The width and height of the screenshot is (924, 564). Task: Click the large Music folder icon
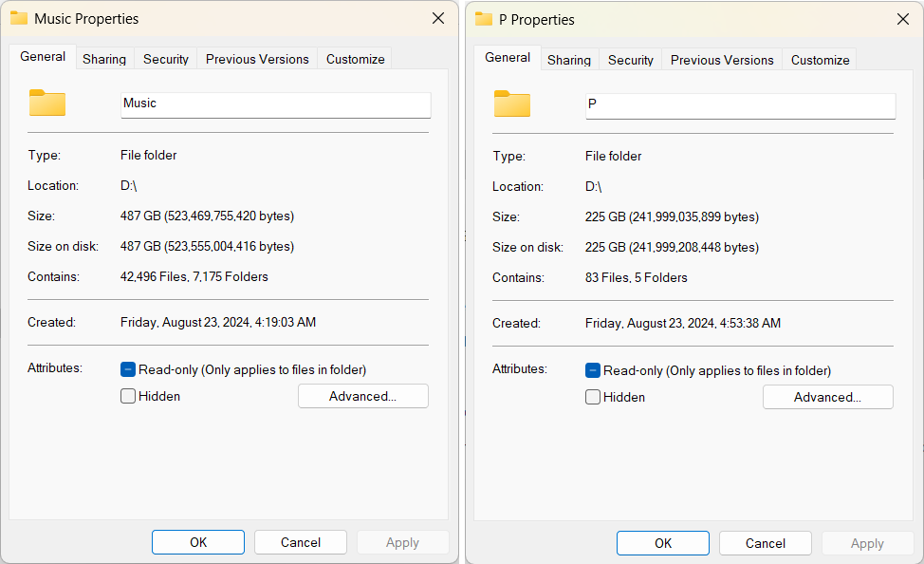click(x=47, y=103)
